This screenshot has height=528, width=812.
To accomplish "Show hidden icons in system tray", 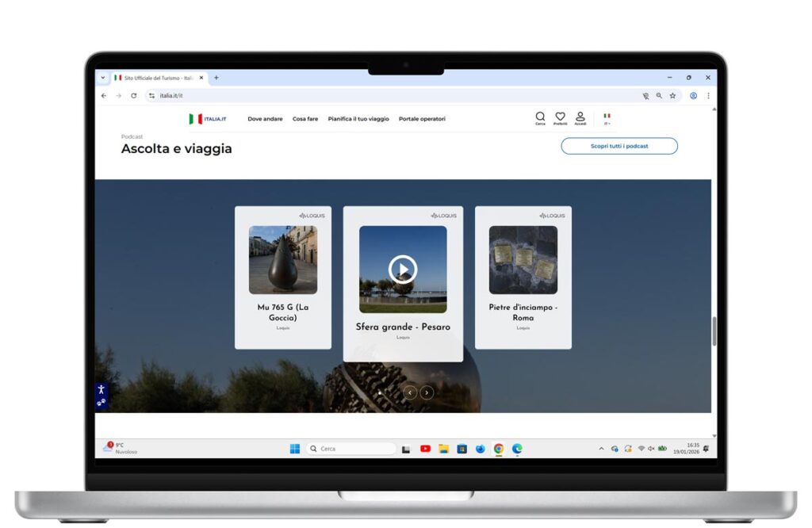I will pyautogui.click(x=601, y=449).
